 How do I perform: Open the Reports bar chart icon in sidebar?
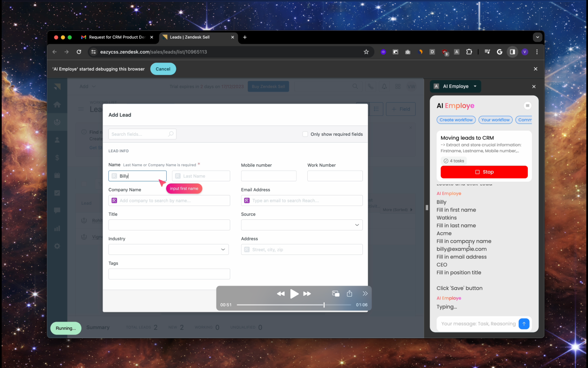(x=57, y=228)
